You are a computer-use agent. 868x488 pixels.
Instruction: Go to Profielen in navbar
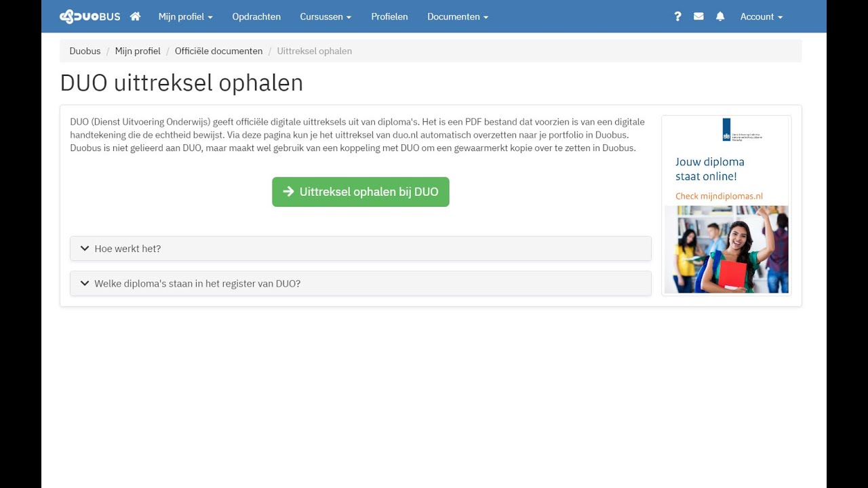tap(389, 16)
